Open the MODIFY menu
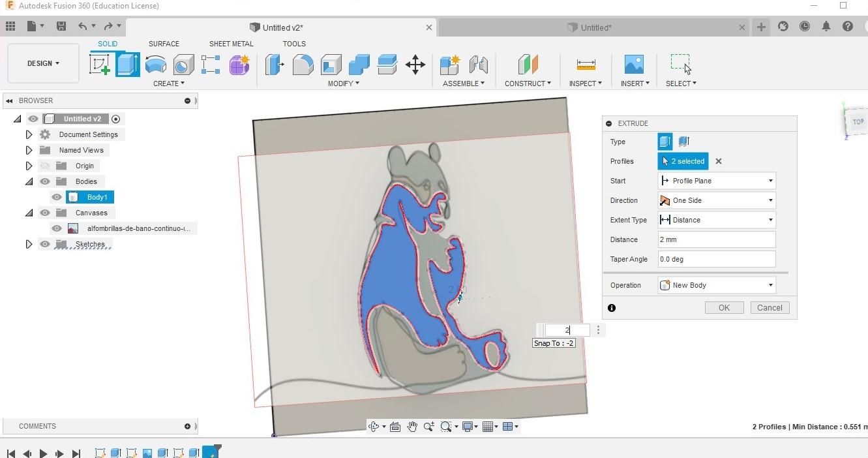 tap(343, 84)
